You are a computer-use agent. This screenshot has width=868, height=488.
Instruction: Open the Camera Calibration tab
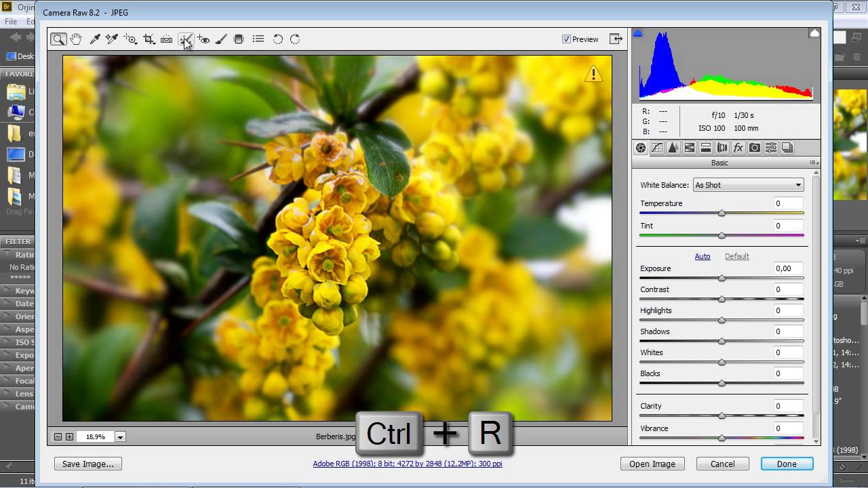[x=755, y=148]
